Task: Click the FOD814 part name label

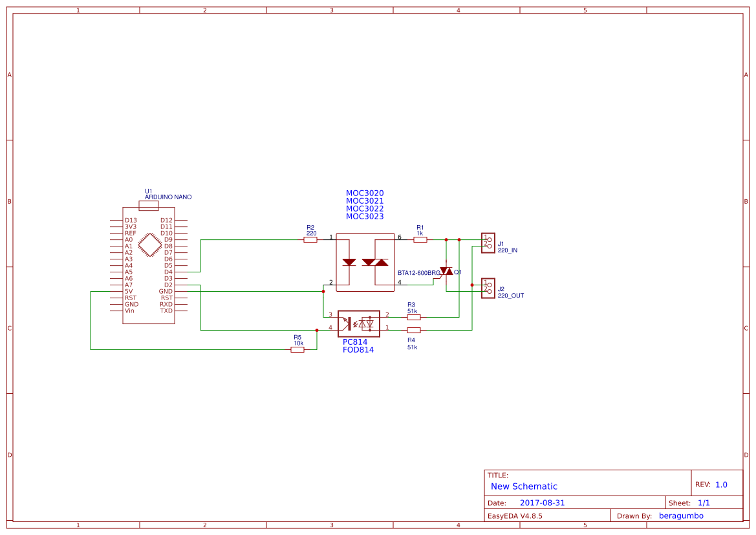Action: click(x=358, y=350)
